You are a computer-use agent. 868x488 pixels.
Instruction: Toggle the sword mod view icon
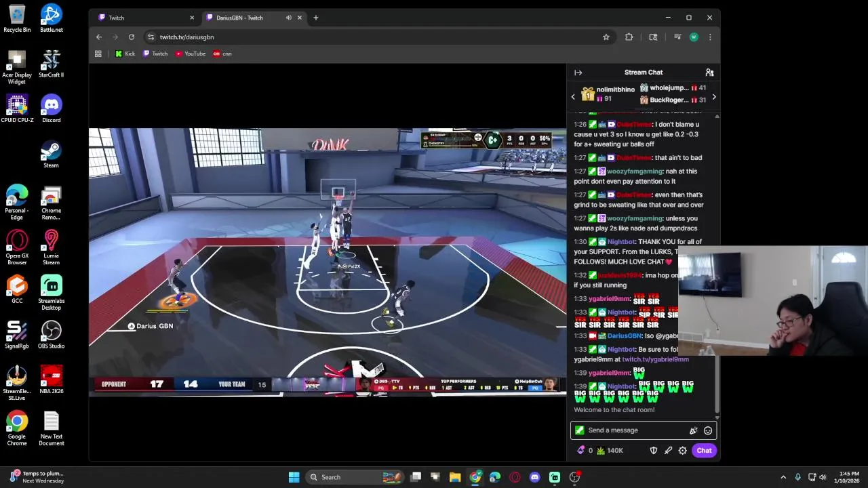click(668, 451)
